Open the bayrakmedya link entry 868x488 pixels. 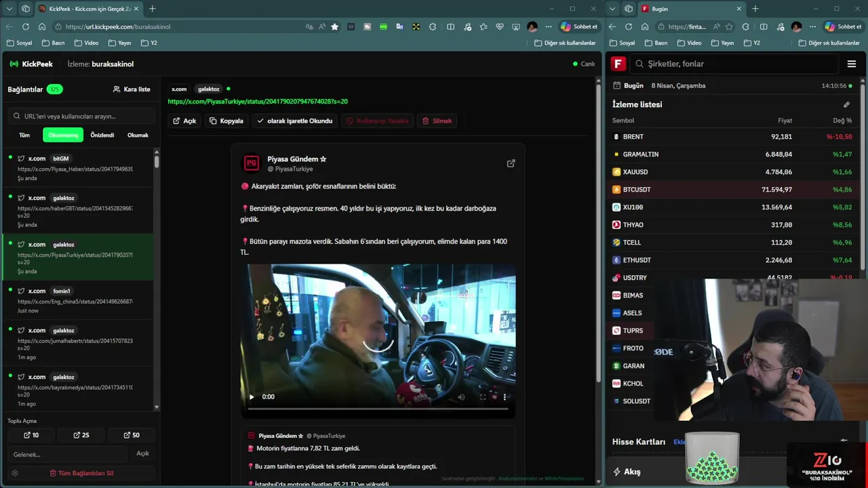(x=78, y=389)
